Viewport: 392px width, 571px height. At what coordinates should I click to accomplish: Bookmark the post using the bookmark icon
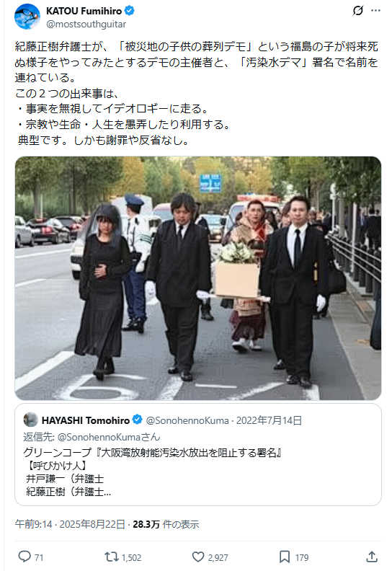(285, 557)
